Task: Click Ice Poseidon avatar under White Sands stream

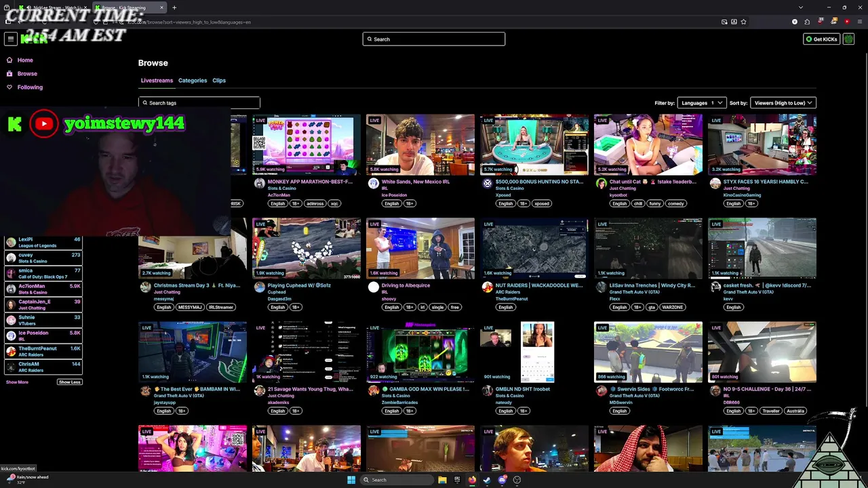Action: coord(374,183)
